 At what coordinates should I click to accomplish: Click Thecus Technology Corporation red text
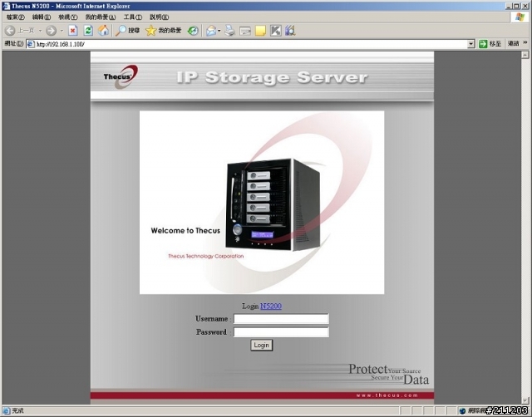click(206, 257)
